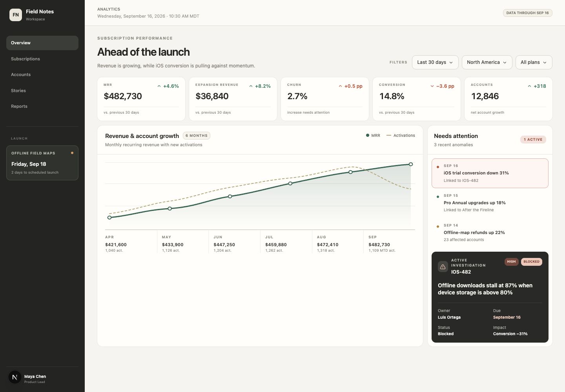Click the Expansion Revenue upward trend arrow
This screenshot has height=392, width=565.
(x=251, y=86)
